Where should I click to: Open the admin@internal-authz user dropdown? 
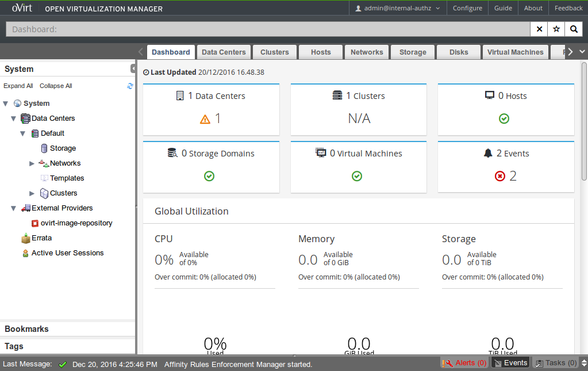pyautogui.click(x=398, y=8)
